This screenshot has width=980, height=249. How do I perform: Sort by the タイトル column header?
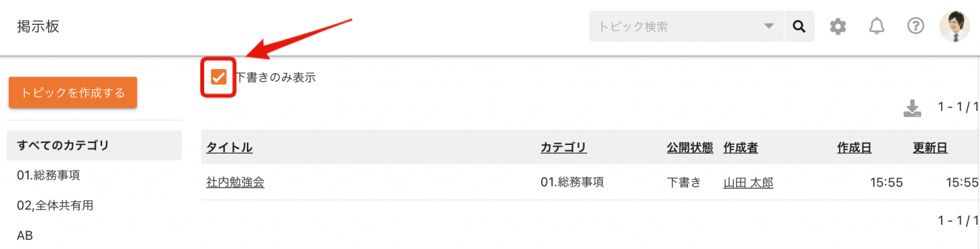229,148
